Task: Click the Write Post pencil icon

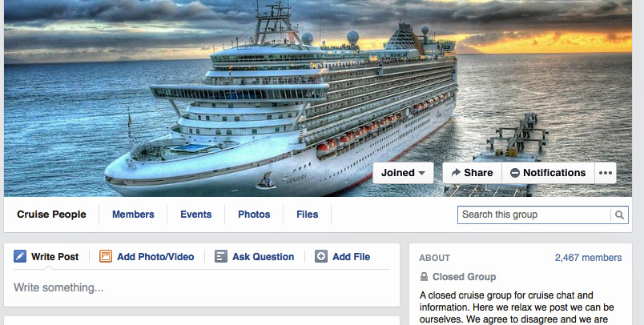Action: 20,257
